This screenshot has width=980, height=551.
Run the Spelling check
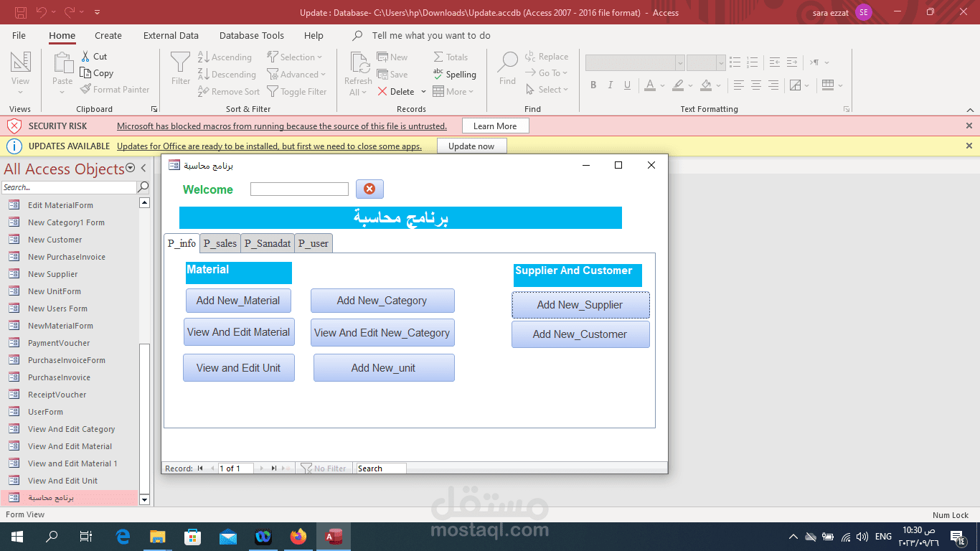point(455,75)
